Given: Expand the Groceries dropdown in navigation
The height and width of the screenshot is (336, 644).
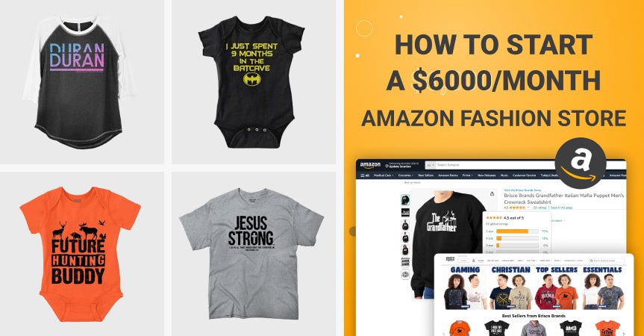Looking at the screenshot, I should pyautogui.click(x=405, y=175).
